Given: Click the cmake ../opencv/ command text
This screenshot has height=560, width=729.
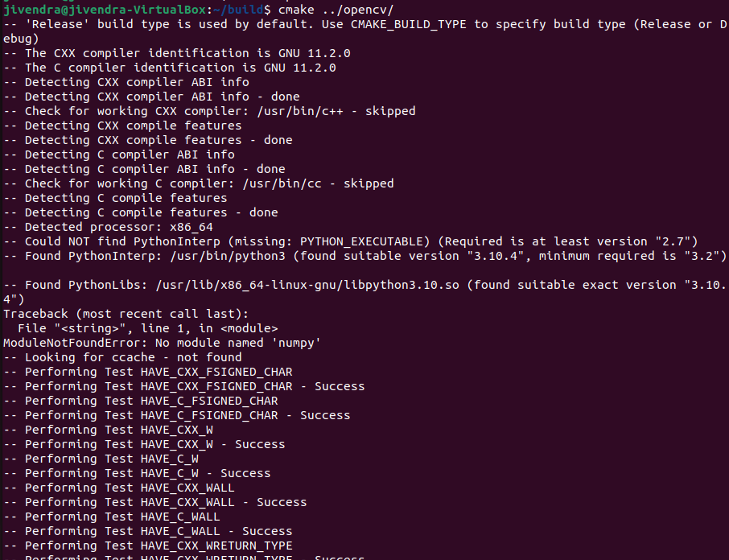Looking at the screenshot, I should pos(336,10).
